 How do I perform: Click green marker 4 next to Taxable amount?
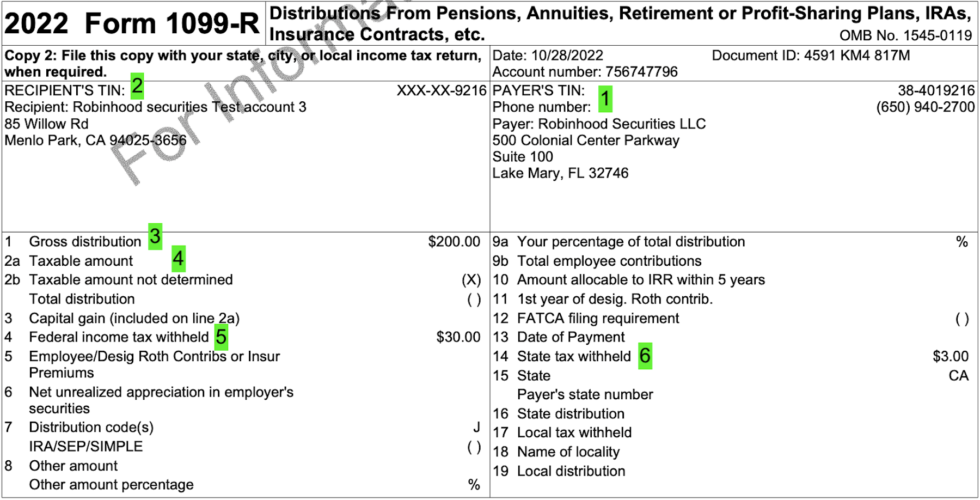(179, 259)
